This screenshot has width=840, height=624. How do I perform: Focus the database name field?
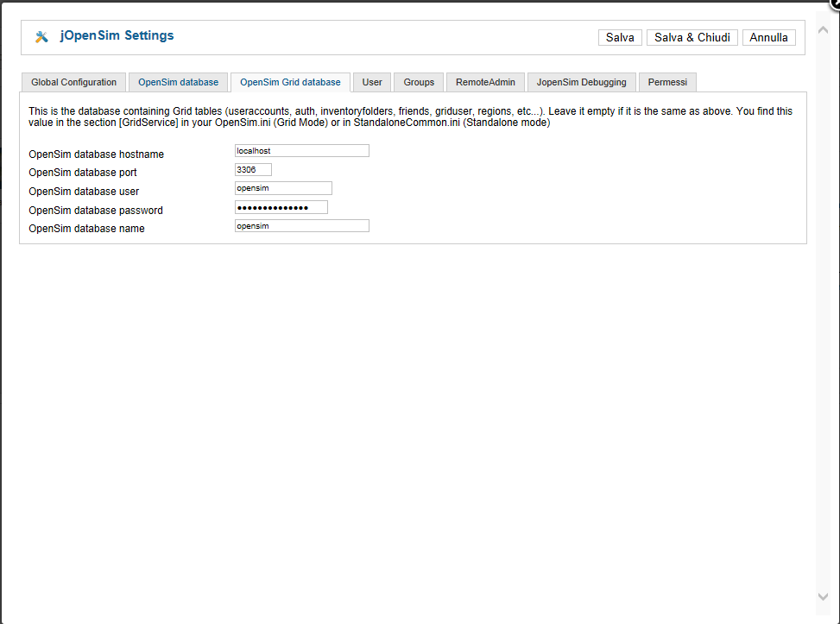click(x=302, y=226)
